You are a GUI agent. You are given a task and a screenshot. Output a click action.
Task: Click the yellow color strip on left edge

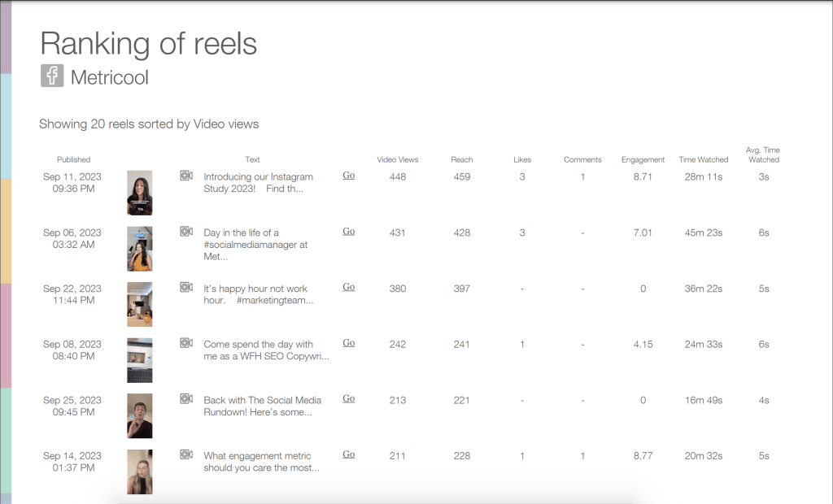click(5, 231)
